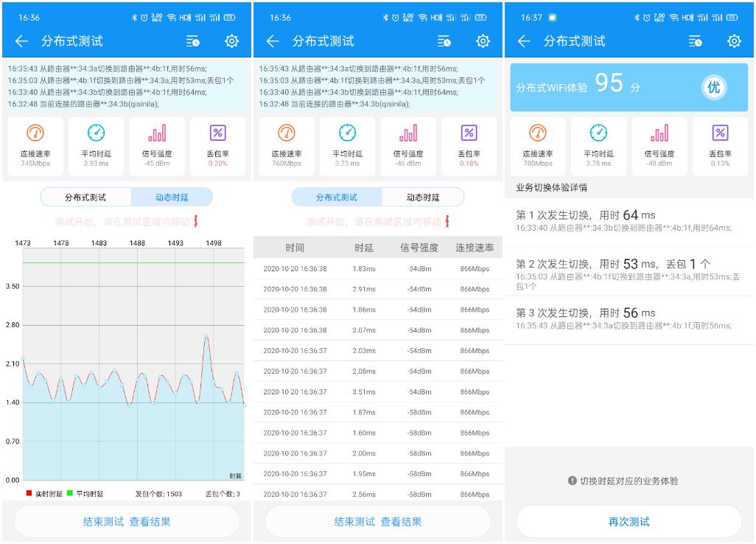Tap the back arrow to exit test
Viewport: 756px width, 544px height.
tap(20, 41)
